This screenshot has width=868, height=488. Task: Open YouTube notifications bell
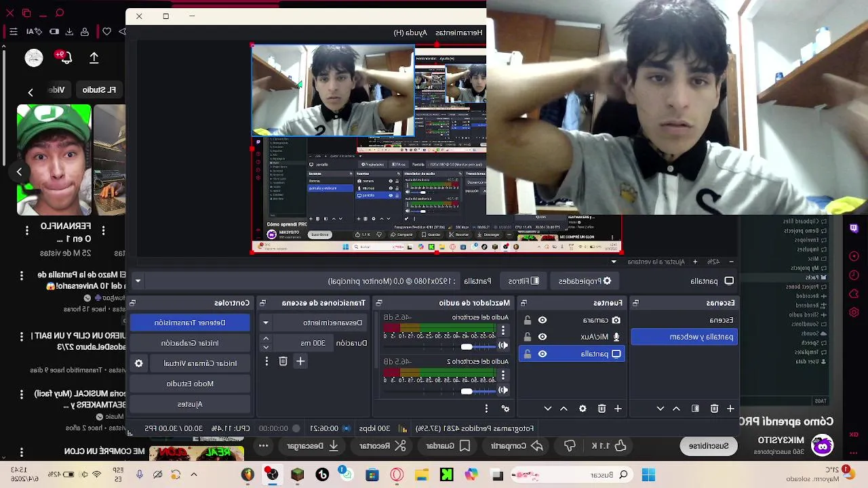(65, 58)
